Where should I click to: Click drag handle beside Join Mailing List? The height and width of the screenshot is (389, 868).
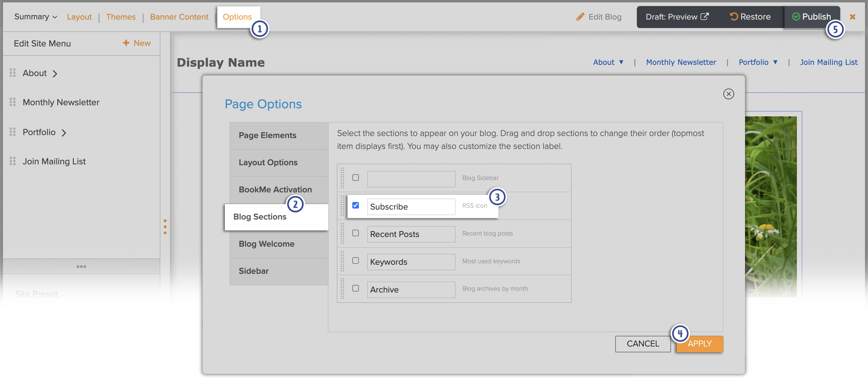pyautogui.click(x=12, y=161)
